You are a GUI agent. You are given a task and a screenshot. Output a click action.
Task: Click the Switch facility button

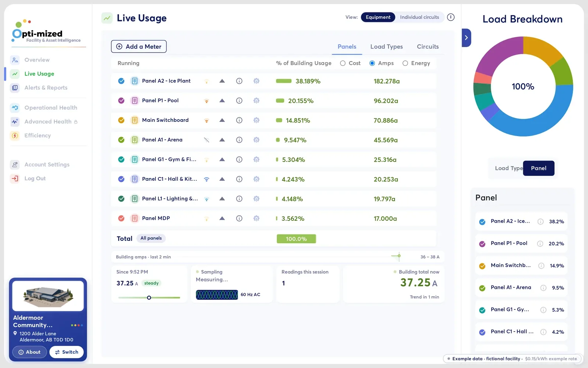point(67,352)
